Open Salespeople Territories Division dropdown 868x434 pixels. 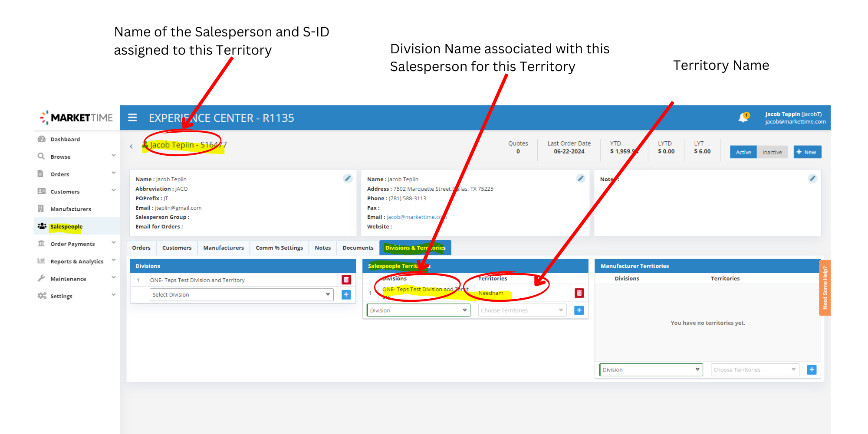(418, 310)
